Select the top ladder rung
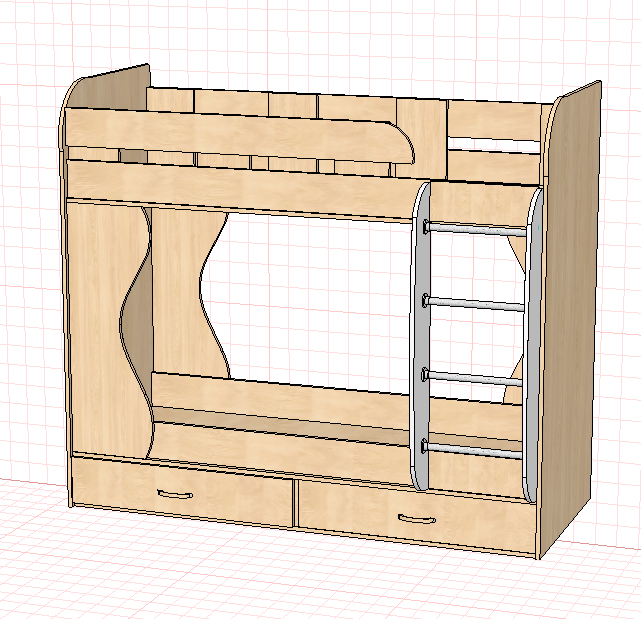 tap(475, 229)
